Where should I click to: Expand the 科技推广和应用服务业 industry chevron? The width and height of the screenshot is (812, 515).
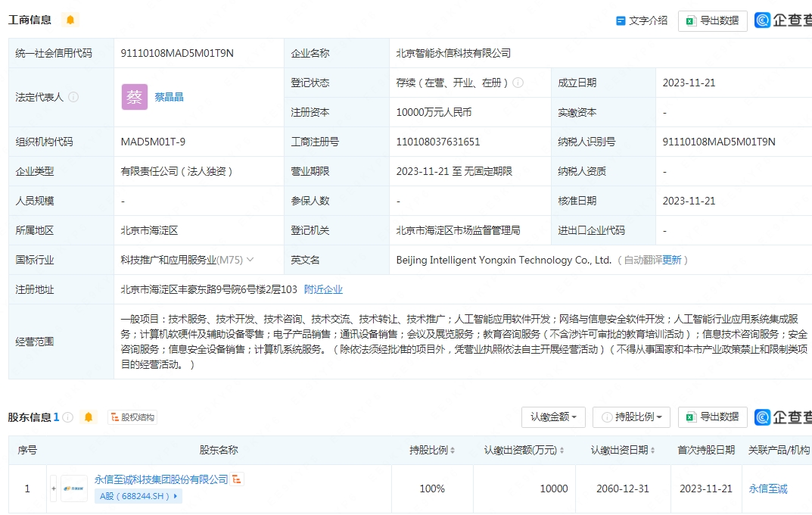tap(250, 260)
